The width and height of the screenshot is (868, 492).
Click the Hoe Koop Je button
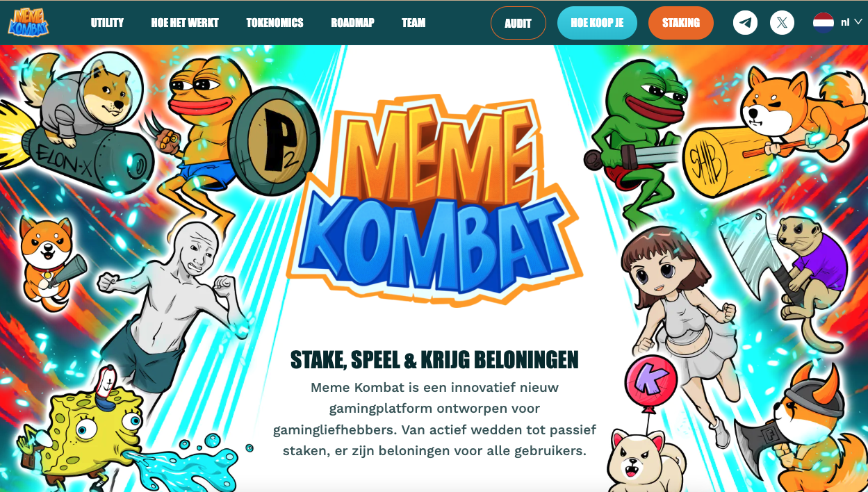pyautogui.click(x=597, y=23)
